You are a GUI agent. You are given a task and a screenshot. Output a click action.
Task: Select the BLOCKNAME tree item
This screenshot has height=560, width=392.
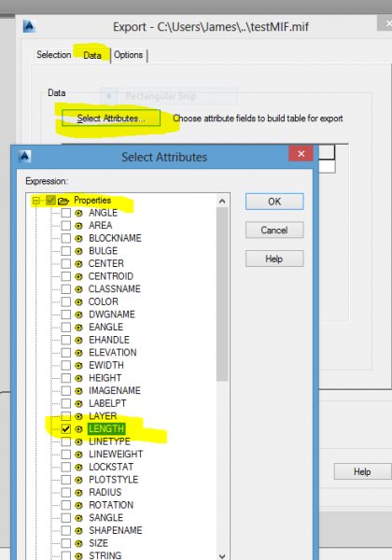115,238
